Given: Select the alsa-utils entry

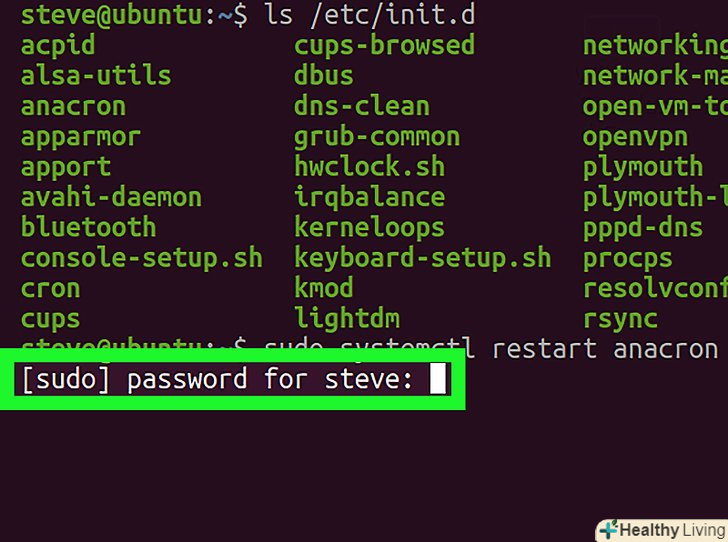Looking at the screenshot, I should pyautogui.click(x=96, y=76).
